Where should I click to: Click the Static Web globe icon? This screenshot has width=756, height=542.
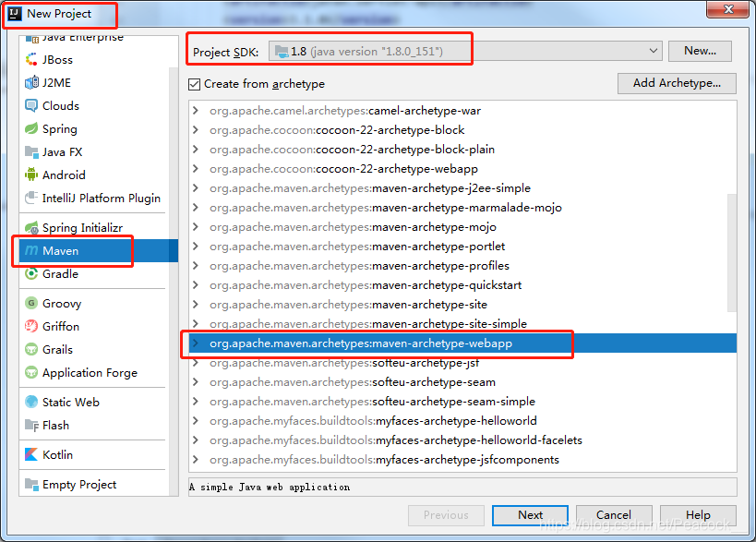(31, 402)
